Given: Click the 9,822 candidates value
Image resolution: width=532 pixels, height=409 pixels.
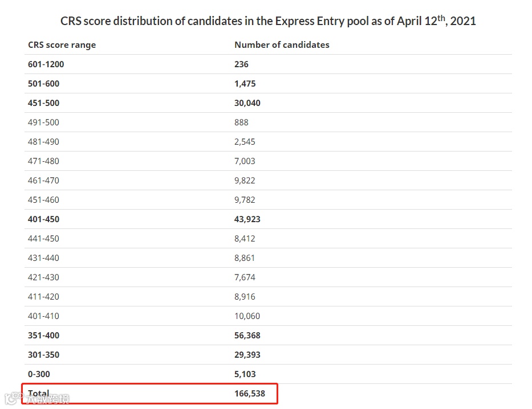Looking at the screenshot, I should pos(245,181).
